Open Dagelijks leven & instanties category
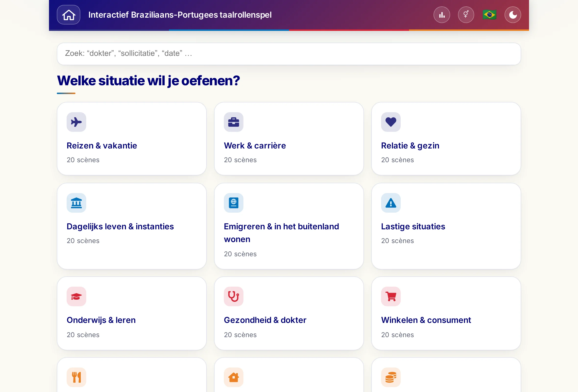This screenshot has height=392, width=578. [132, 226]
